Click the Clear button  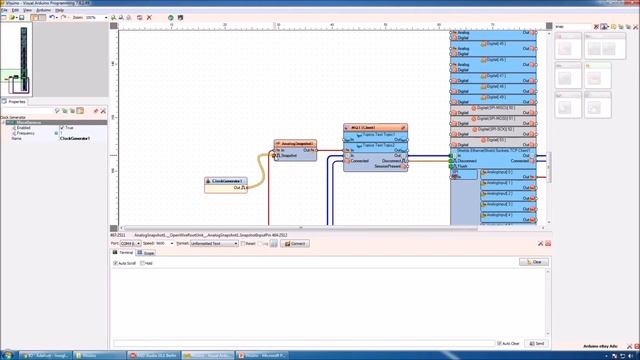(x=534, y=262)
